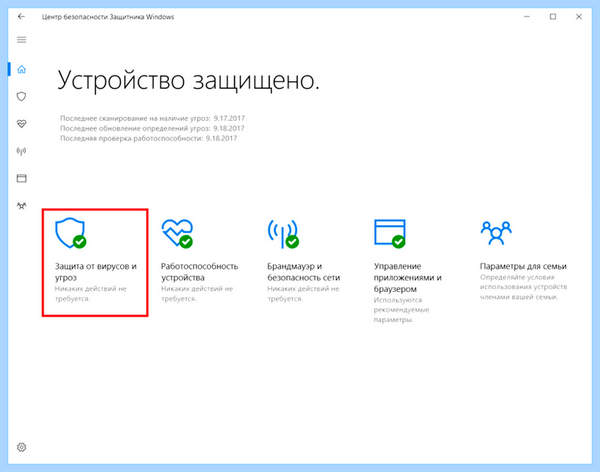Click "Определяйте условия использования устройств" description
This screenshot has height=472, width=600.
523,287
